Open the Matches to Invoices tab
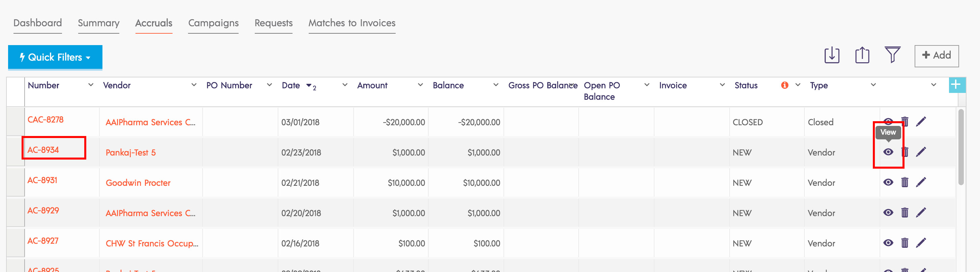 351,23
